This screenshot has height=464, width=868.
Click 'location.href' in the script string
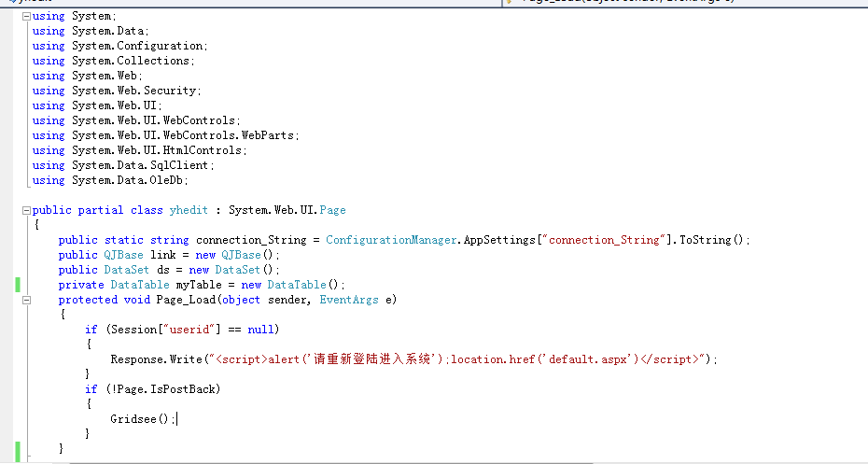click(493, 360)
